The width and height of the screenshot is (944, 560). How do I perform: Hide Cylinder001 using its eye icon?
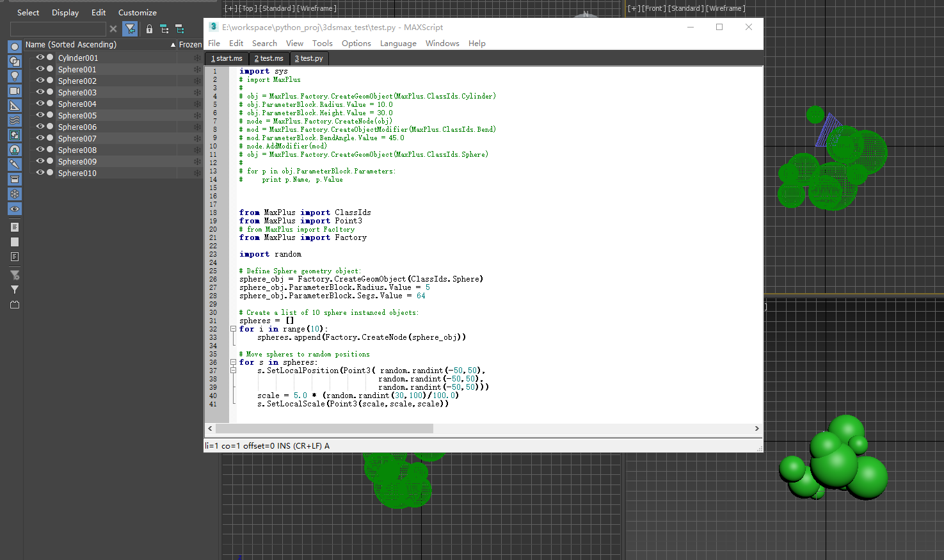pyautogui.click(x=40, y=58)
